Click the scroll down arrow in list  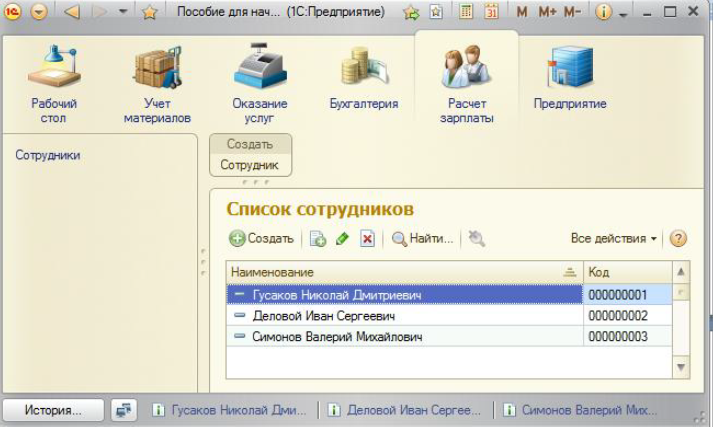[x=681, y=367]
